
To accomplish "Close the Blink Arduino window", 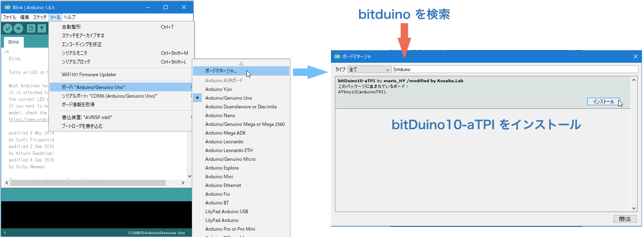I will coord(184,7).
